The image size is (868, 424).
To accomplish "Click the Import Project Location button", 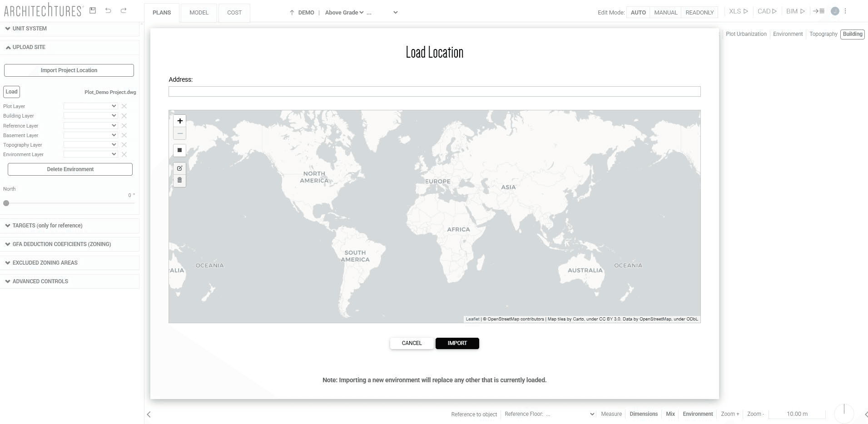I will tap(69, 70).
